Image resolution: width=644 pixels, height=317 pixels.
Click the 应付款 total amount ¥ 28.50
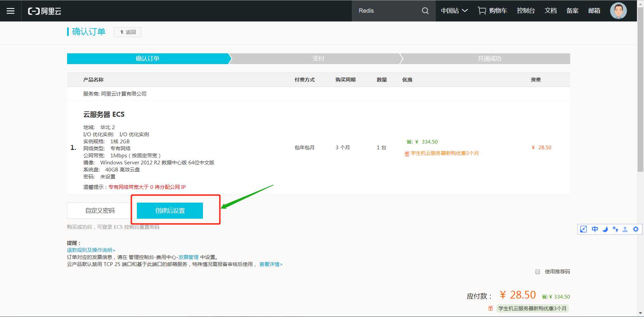pos(518,295)
